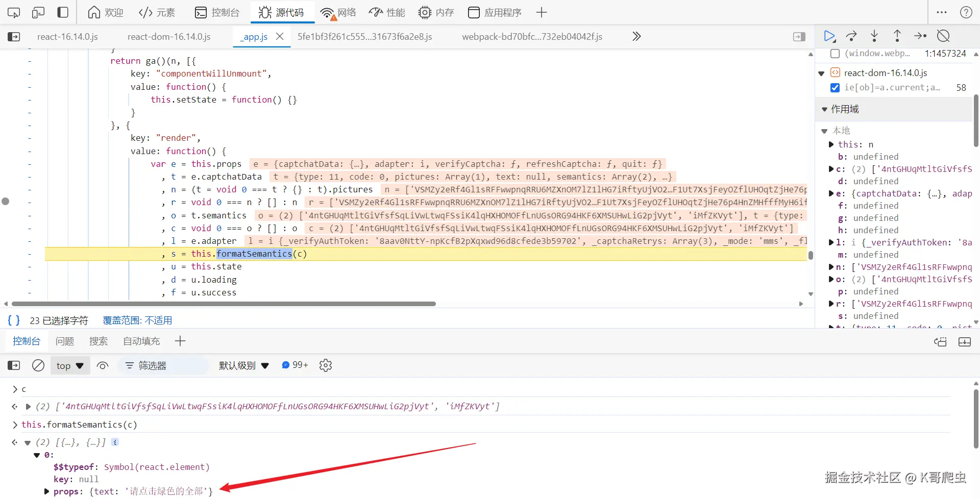This screenshot has width=980, height=498.
Task: Open the 99+ issues counter
Action: point(295,365)
